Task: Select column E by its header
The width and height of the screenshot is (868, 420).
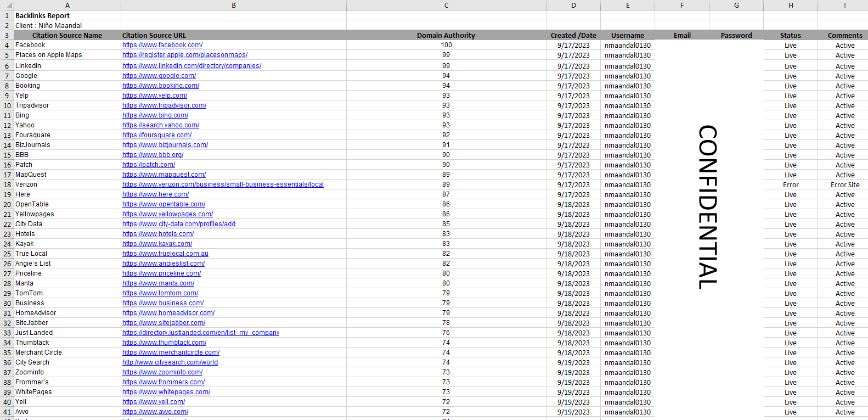Action: coord(628,5)
